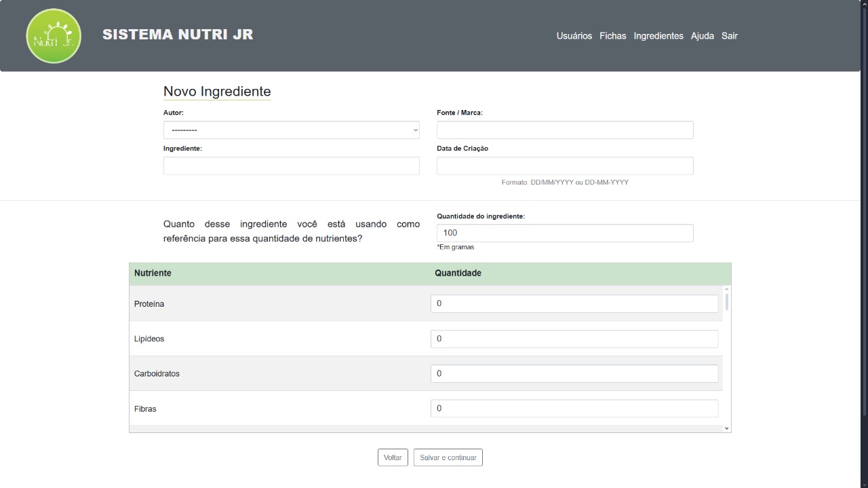This screenshot has height=488, width=868.
Task: Expand the Autor dropdown
Action: point(291,130)
